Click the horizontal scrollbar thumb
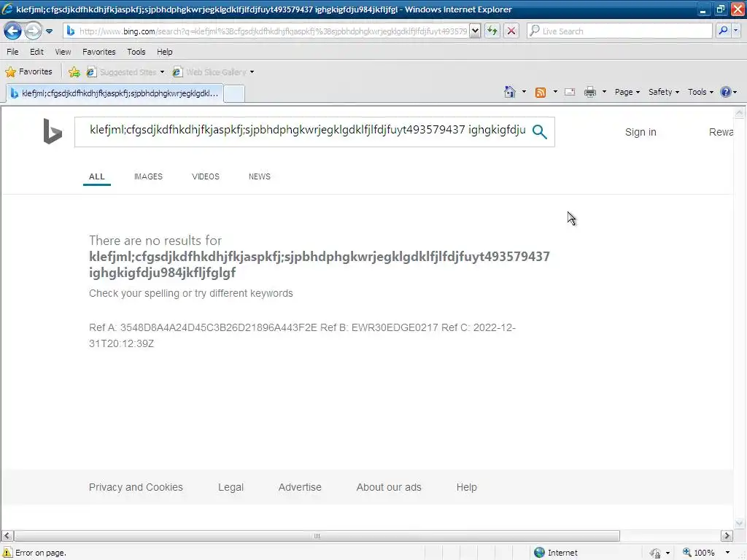Image resolution: width=747 pixels, height=560 pixels. [317, 536]
